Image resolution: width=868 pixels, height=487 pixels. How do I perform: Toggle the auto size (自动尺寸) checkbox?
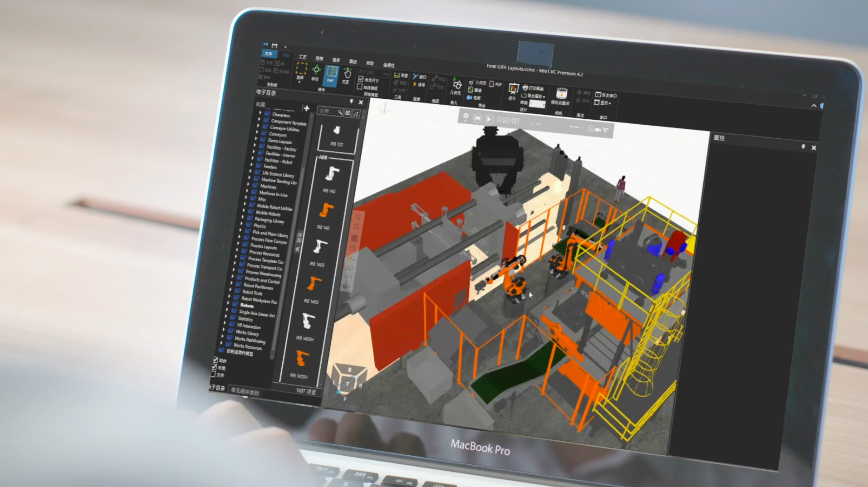point(361,79)
